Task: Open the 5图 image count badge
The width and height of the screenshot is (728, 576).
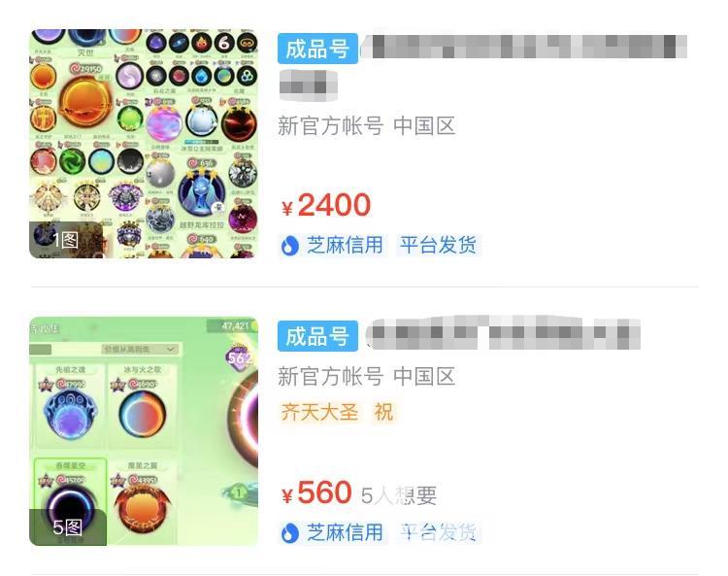Action: coord(68,527)
